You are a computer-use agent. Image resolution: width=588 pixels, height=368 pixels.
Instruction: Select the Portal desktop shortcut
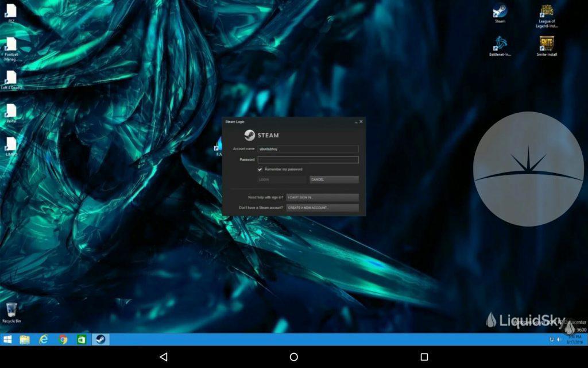tap(11, 113)
